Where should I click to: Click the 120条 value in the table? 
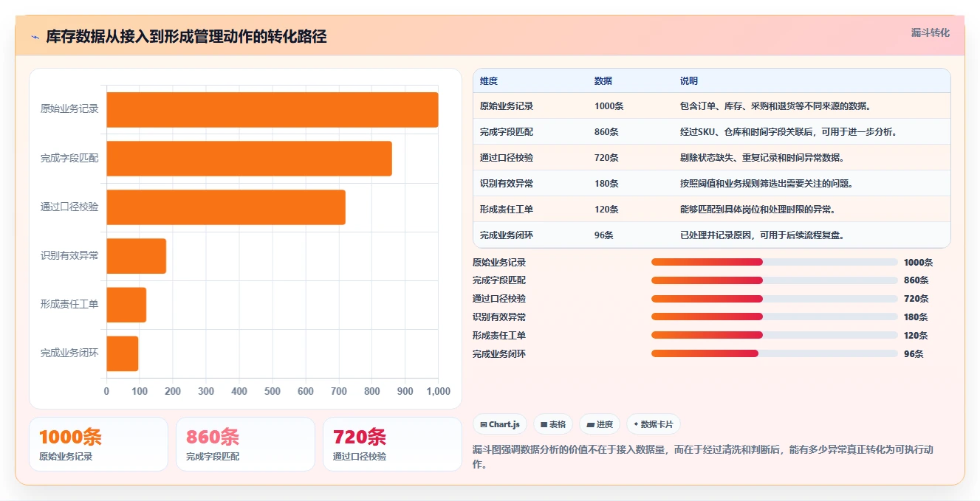click(x=607, y=210)
